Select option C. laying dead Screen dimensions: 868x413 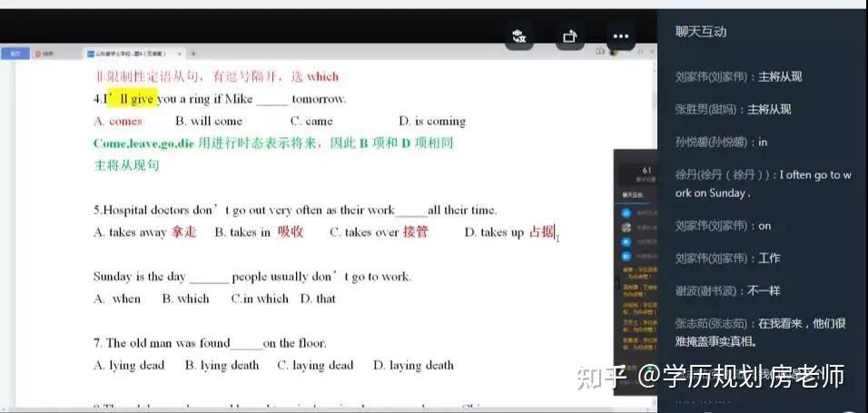(315, 366)
